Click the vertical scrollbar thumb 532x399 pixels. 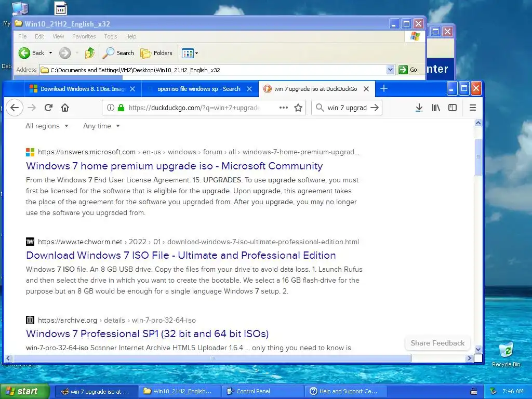click(x=478, y=157)
